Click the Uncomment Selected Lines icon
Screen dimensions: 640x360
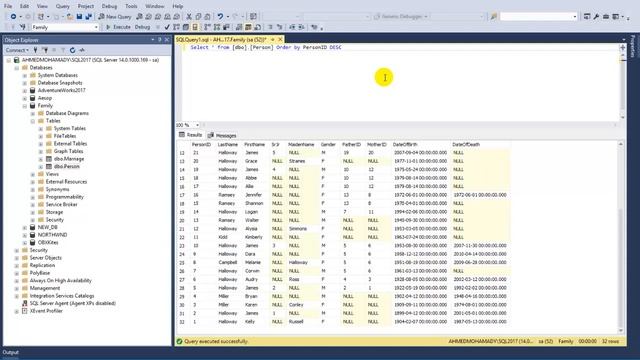point(280,27)
